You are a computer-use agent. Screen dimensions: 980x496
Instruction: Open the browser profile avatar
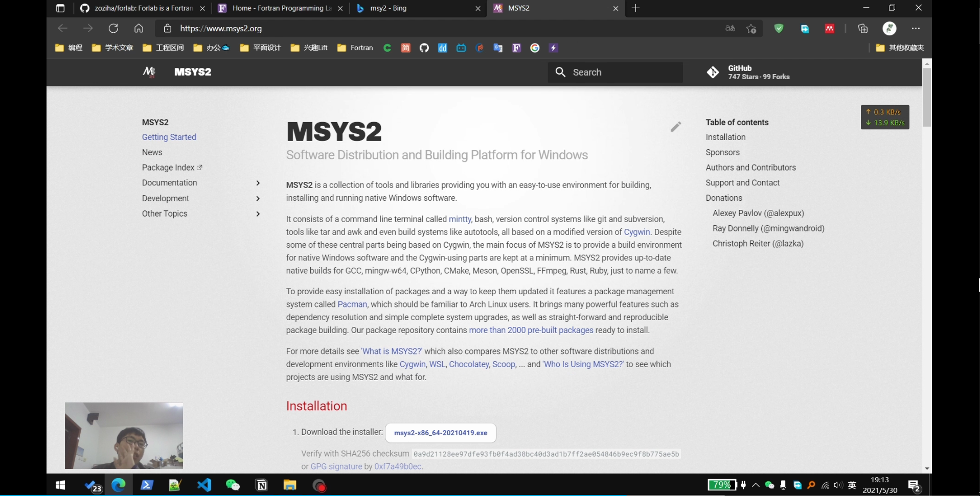tap(890, 29)
